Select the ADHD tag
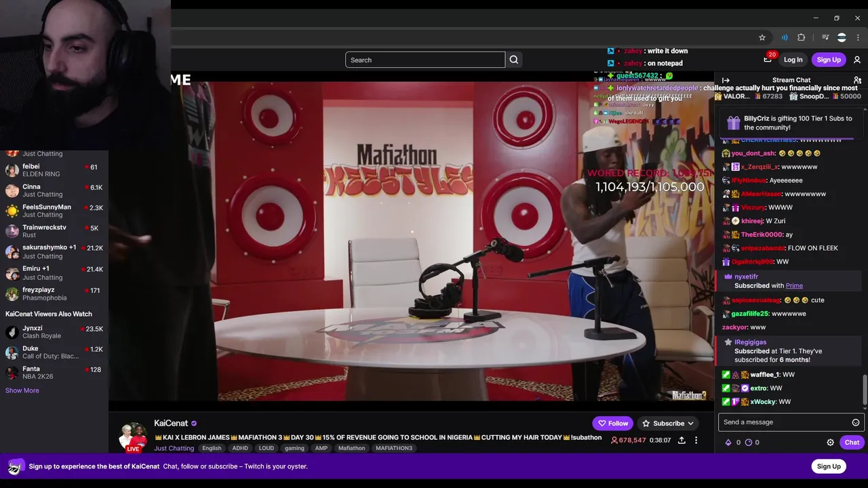The width and height of the screenshot is (868, 488). coord(240,448)
